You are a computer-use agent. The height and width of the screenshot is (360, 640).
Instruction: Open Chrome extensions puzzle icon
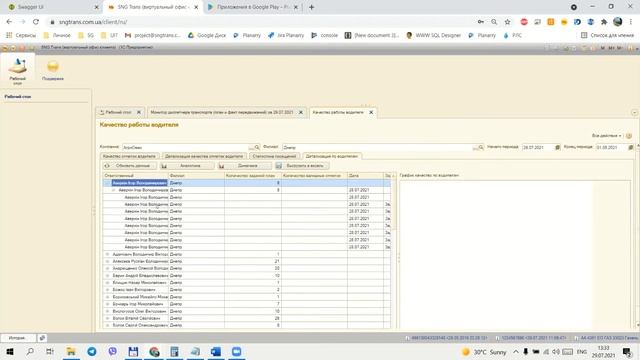click(x=604, y=22)
